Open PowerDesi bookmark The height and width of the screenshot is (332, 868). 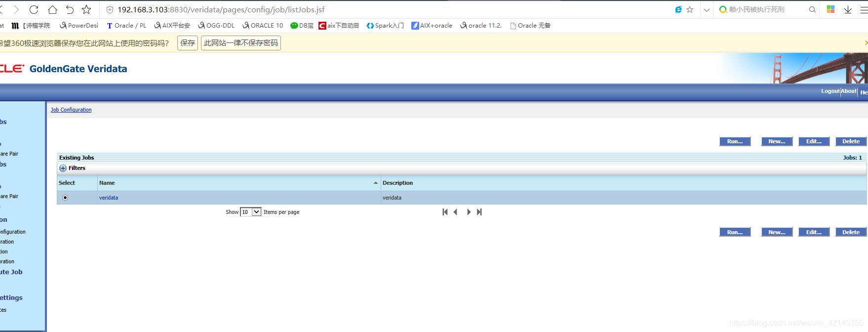tap(79, 26)
